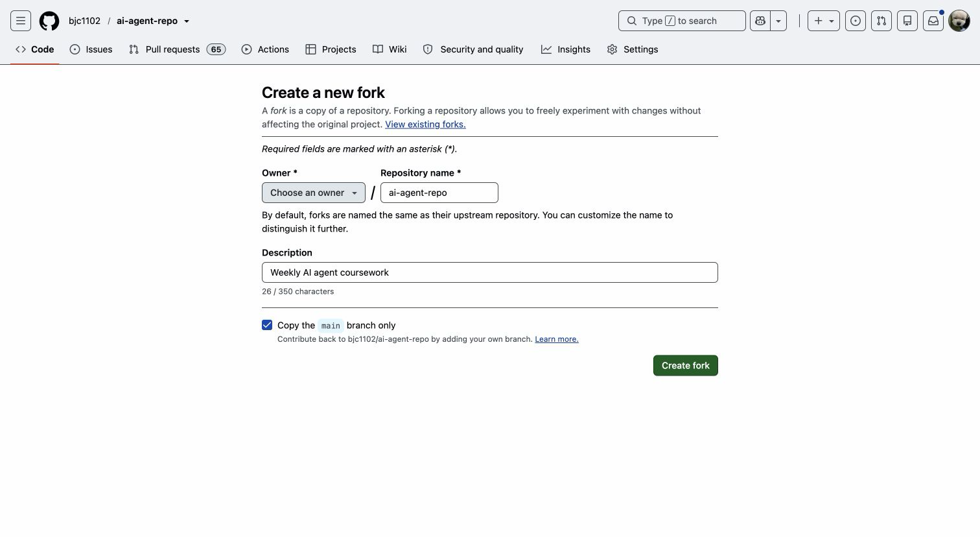Uncheck Copy the main branch only
The image size is (980, 537).
[x=267, y=325]
